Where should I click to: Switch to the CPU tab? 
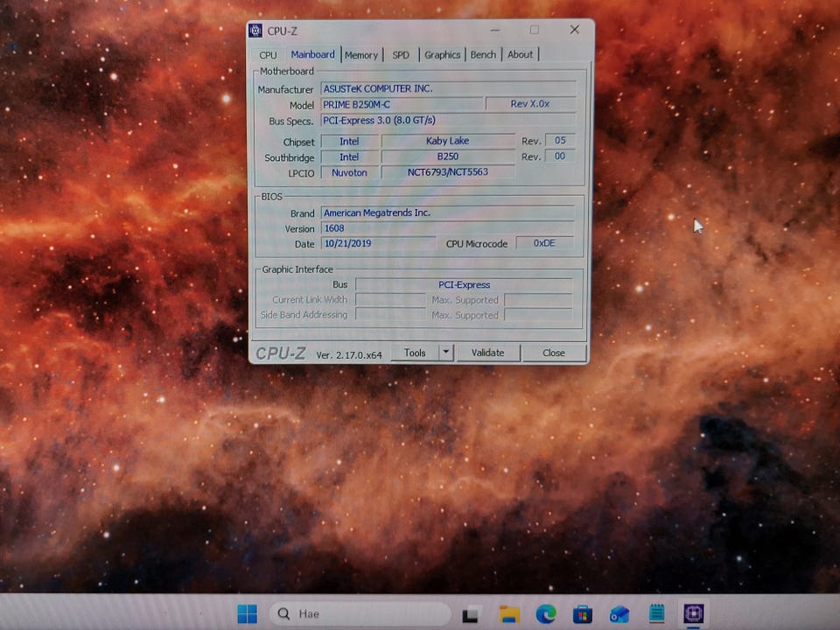[x=268, y=55]
